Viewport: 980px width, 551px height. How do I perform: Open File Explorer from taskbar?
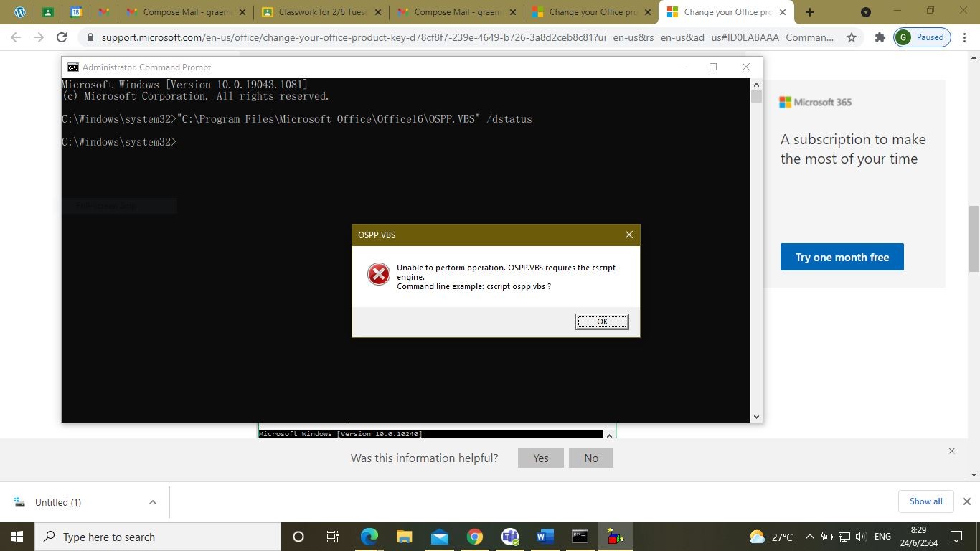tap(404, 537)
